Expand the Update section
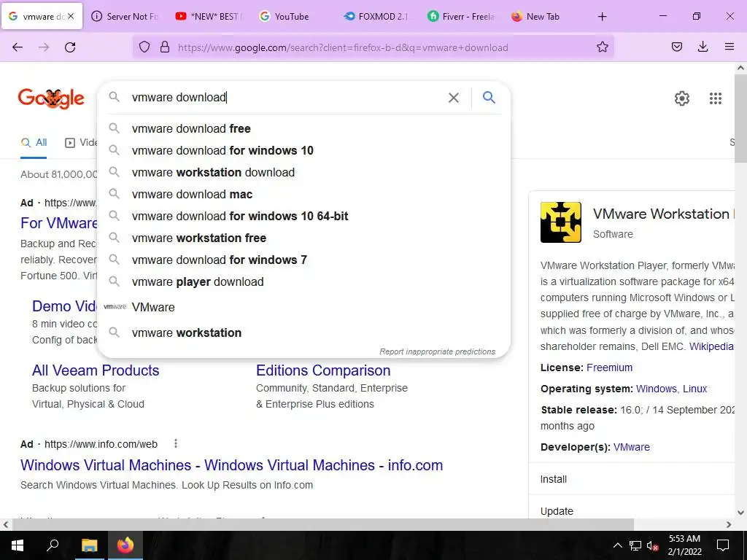The image size is (747, 560). [x=632, y=510]
